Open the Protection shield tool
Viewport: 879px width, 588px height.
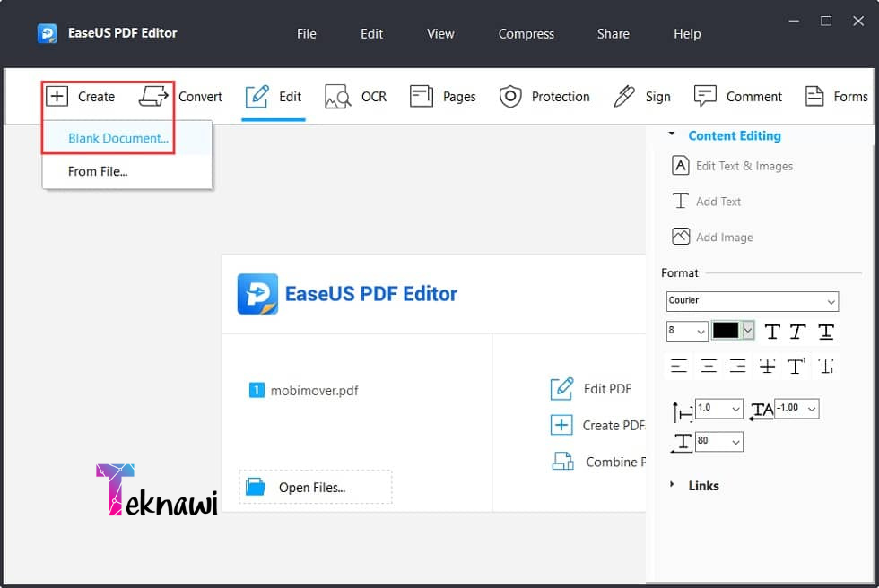click(544, 96)
